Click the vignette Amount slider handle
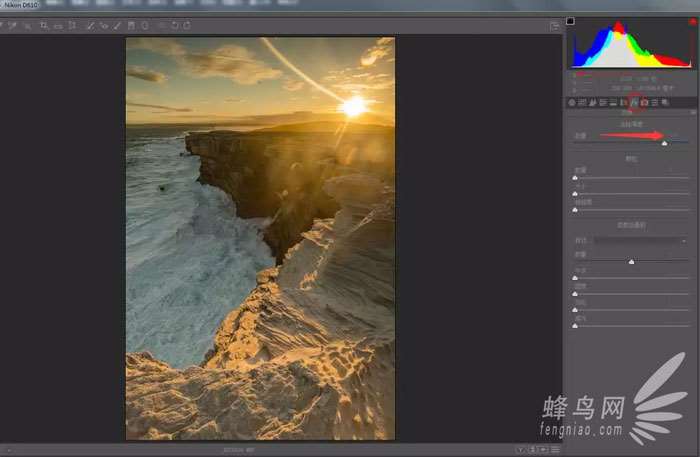This screenshot has width=700, height=457. point(631,262)
